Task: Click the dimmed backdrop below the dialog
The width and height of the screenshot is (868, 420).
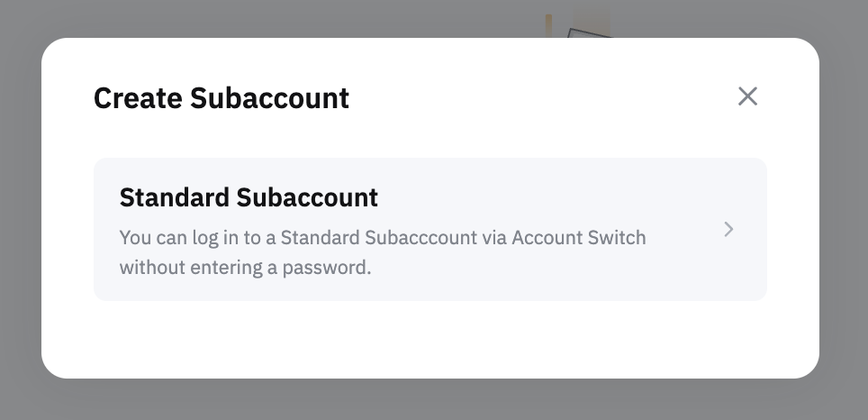Action: click(x=432, y=400)
